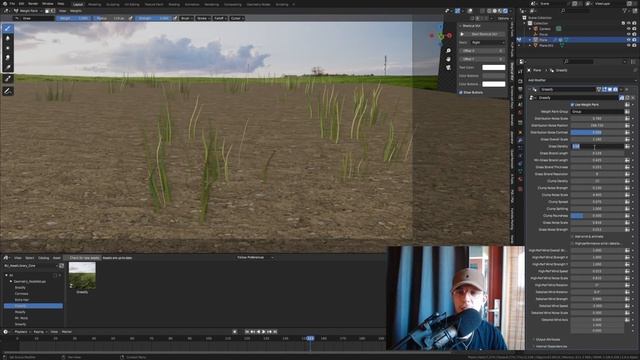Click the Options button in viewport header
This screenshot has height=360, width=640.
[x=504, y=18]
